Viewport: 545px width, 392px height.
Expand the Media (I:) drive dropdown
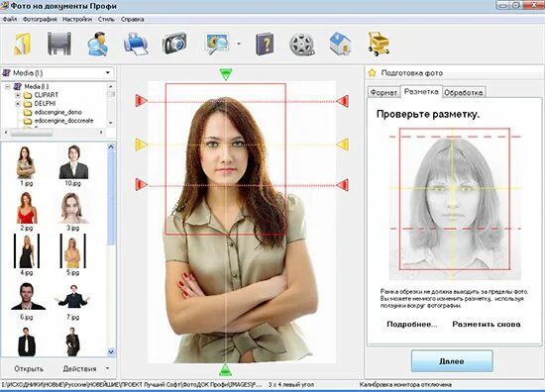[x=108, y=73]
